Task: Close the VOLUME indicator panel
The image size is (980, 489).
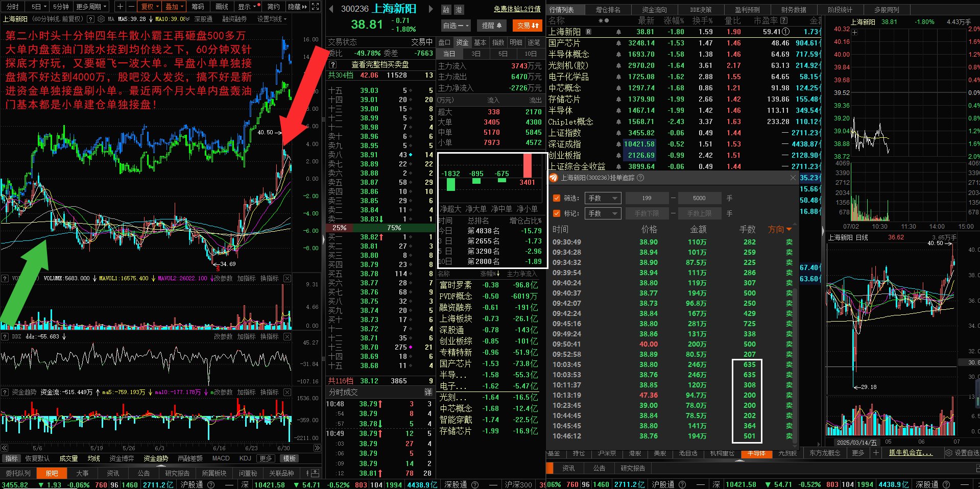Action: tap(288, 278)
